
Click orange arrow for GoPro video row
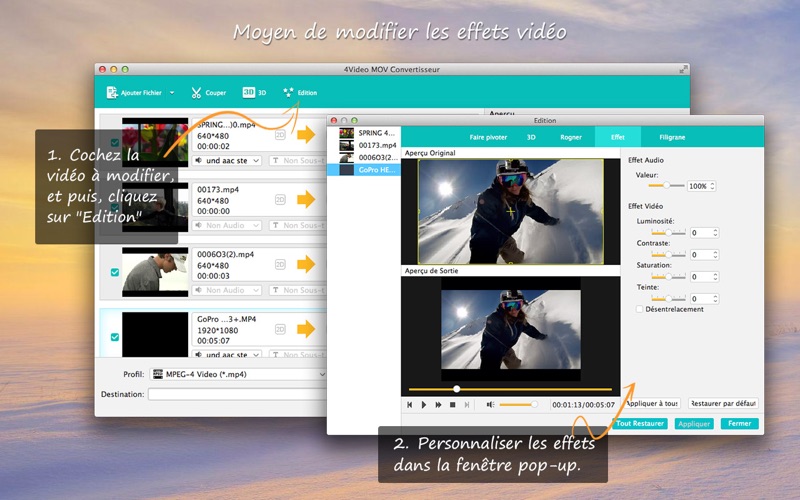pyautogui.click(x=306, y=329)
